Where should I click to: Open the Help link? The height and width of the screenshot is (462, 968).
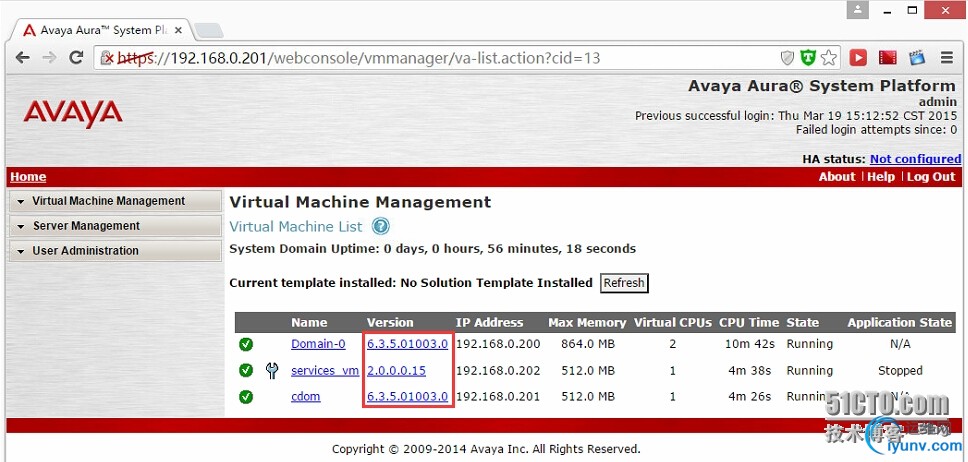point(881,177)
